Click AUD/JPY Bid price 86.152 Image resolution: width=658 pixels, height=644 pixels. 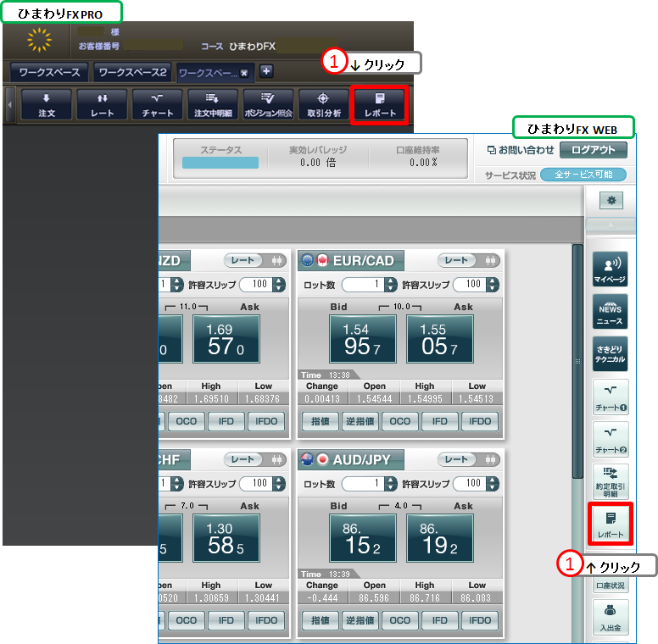click(x=363, y=538)
